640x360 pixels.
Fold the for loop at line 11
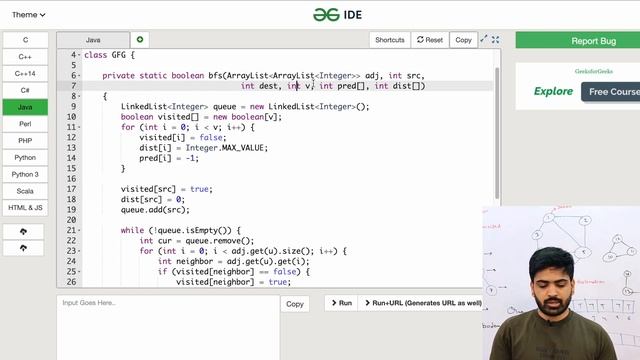[79, 127]
